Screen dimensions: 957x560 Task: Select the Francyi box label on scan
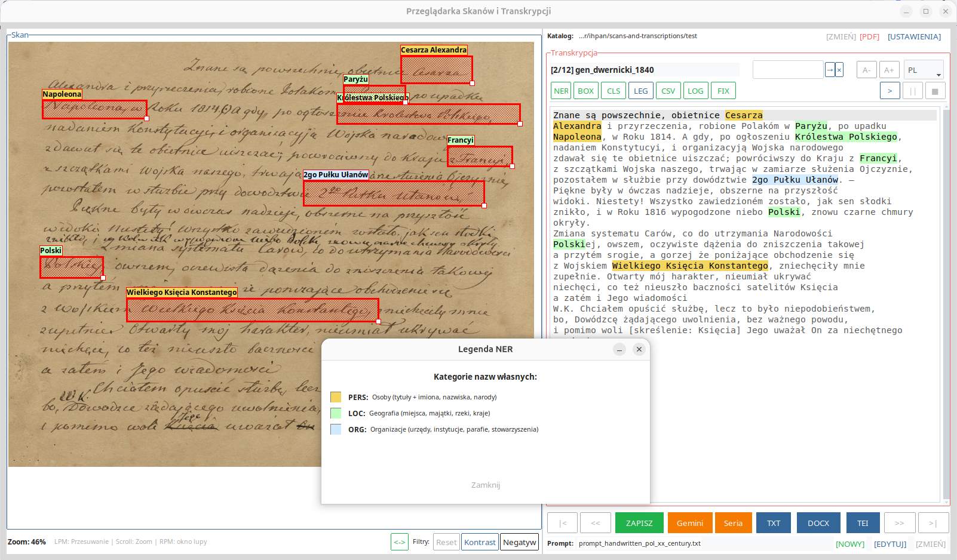461,140
